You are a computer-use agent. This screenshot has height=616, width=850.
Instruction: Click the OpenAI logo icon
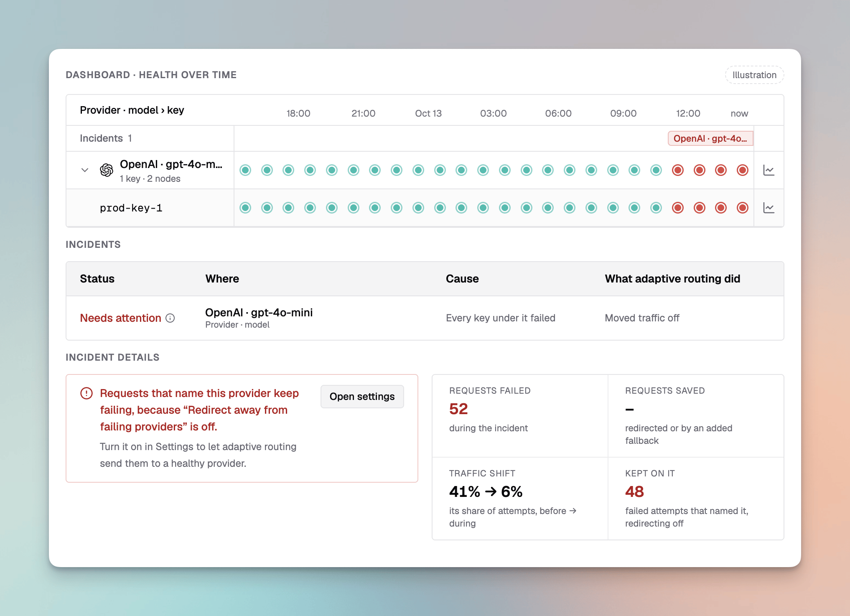(107, 170)
